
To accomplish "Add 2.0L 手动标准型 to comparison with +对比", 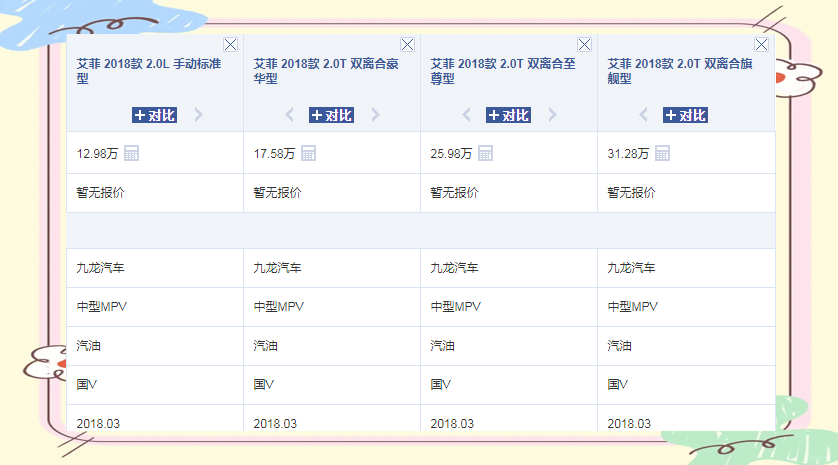I will click(x=154, y=115).
